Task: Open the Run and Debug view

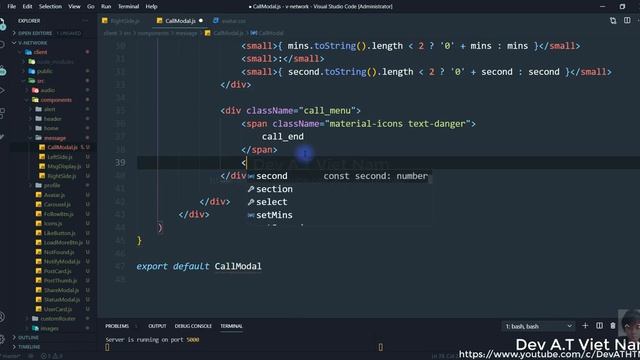Action: coord(2,91)
